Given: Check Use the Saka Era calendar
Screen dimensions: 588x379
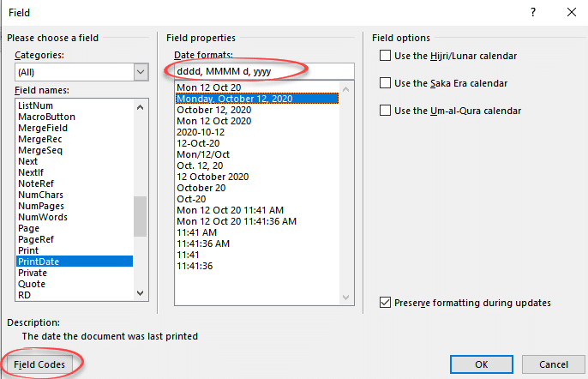Looking at the screenshot, I should (x=386, y=83).
